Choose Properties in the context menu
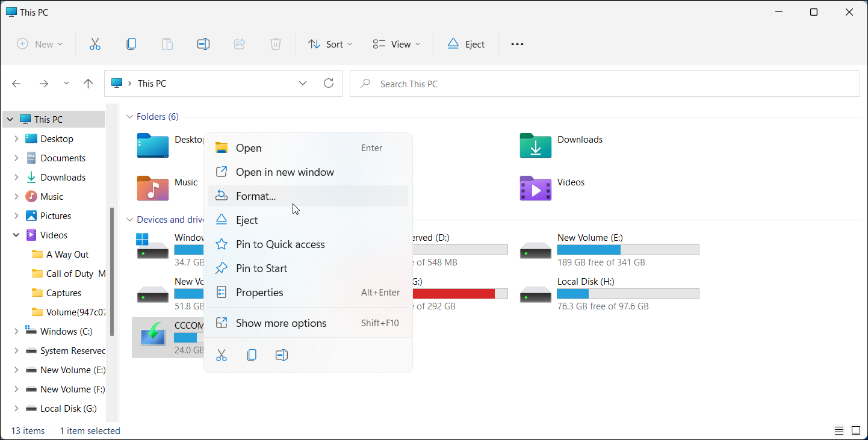 pos(259,292)
